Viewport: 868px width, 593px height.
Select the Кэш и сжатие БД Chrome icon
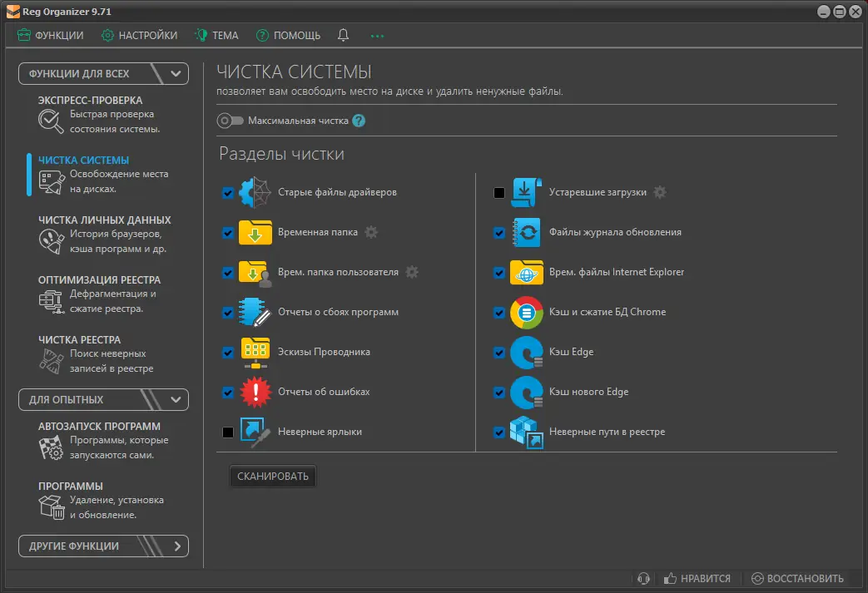[x=527, y=312]
